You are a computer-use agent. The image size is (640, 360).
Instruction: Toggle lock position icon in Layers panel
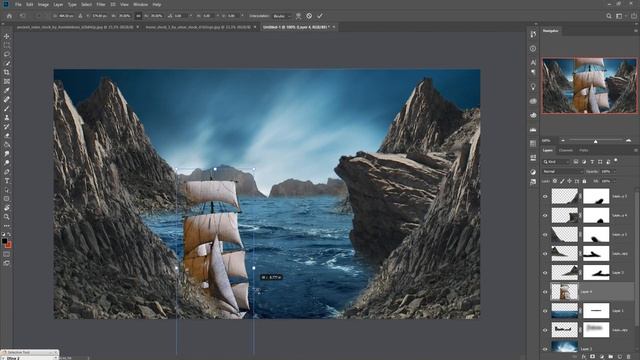point(569,181)
